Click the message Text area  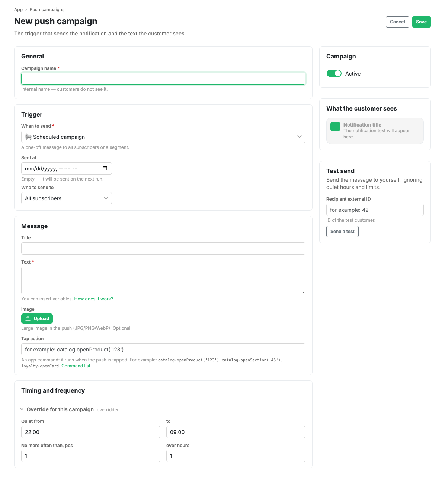point(163,281)
